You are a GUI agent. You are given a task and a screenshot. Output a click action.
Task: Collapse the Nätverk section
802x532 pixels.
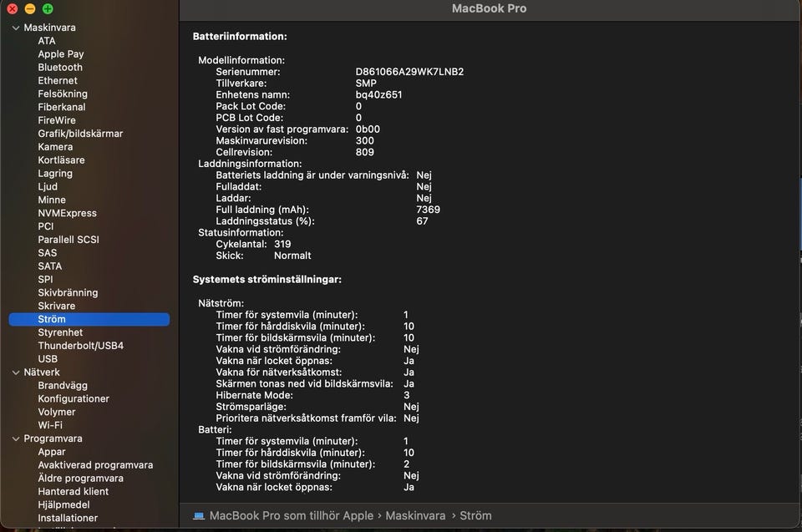16,372
